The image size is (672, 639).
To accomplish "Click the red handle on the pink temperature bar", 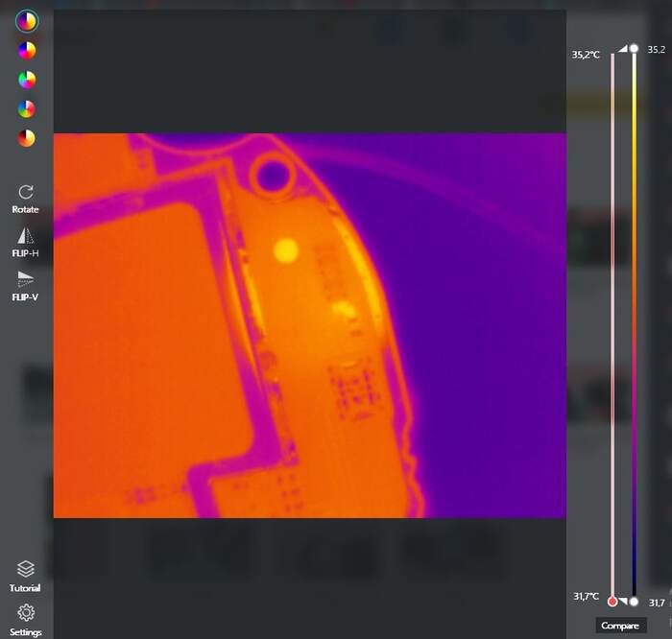I will 612,602.
